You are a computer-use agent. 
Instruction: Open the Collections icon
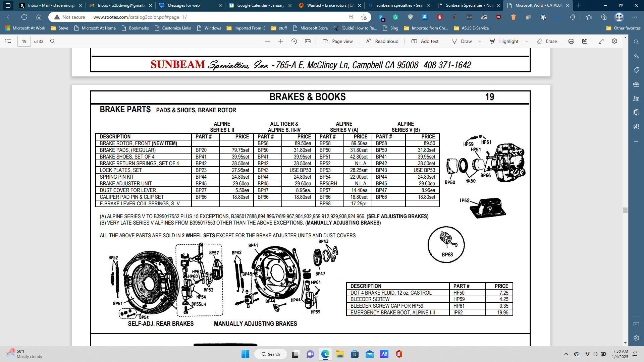pyautogui.click(x=604, y=17)
